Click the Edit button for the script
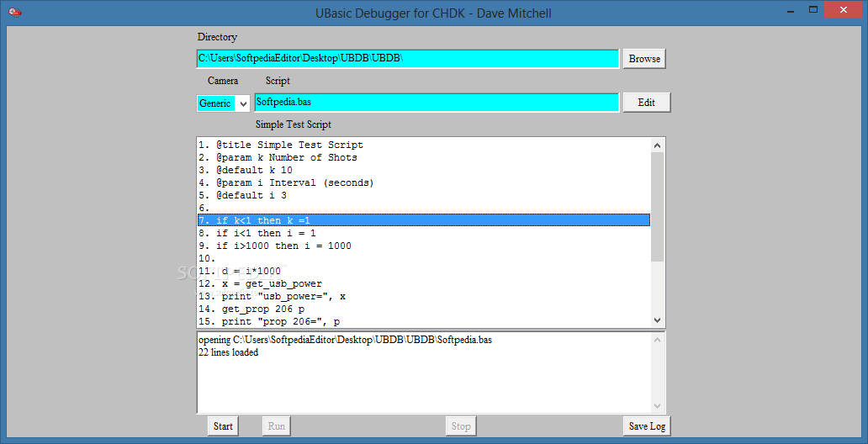This screenshot has width=868, height=444. (x=647, y=103)
